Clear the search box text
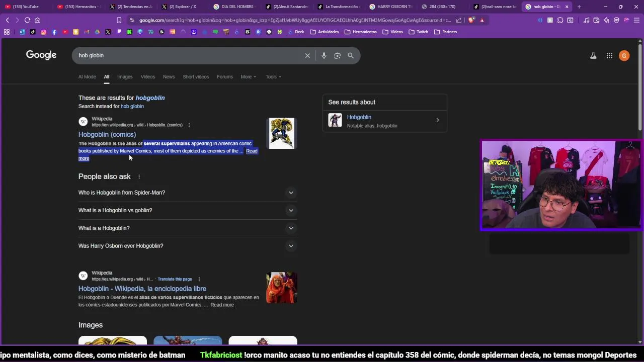This screenshot has height=362, width=644. point(307,55)
